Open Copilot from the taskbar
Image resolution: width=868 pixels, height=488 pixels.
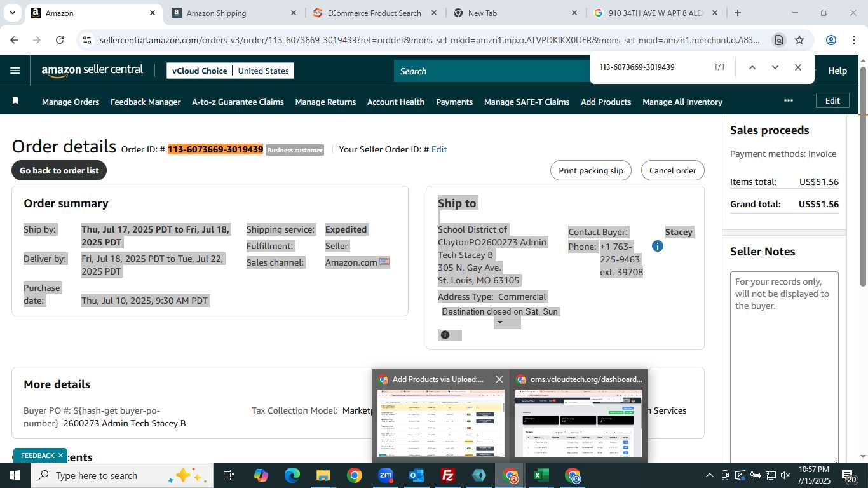point(261,475)
